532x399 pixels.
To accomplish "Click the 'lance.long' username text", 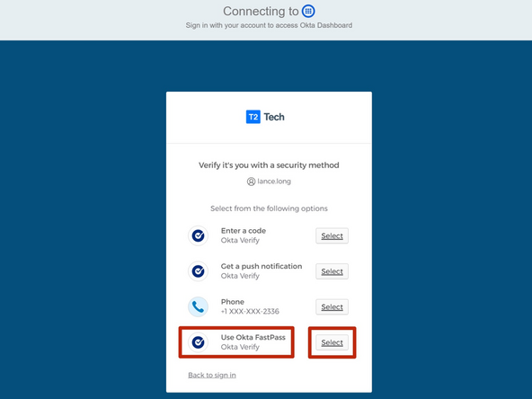I will click(274, 182).
